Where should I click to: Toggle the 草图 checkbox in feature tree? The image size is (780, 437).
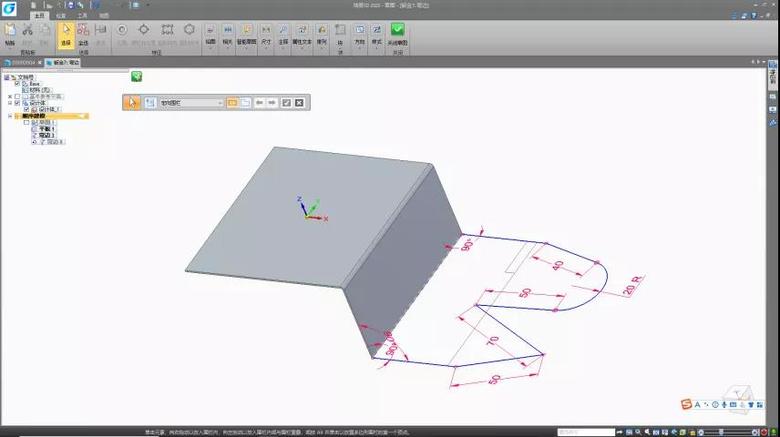tap(26, 122)
